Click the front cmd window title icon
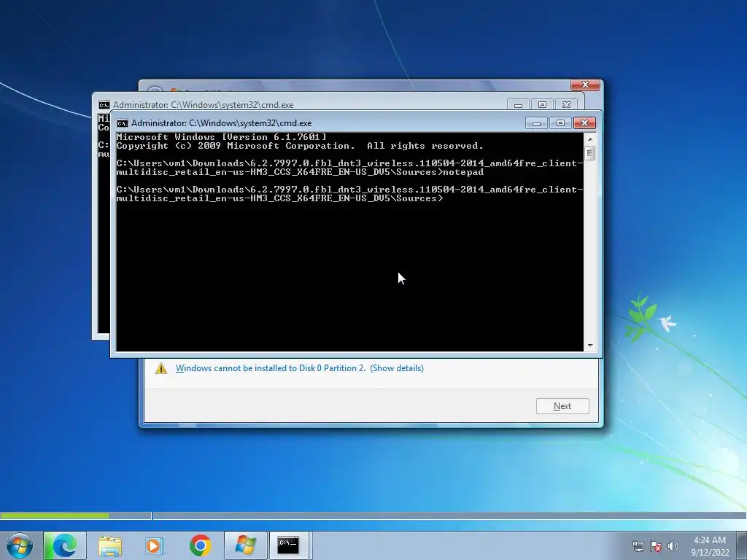 coord(123,123)
